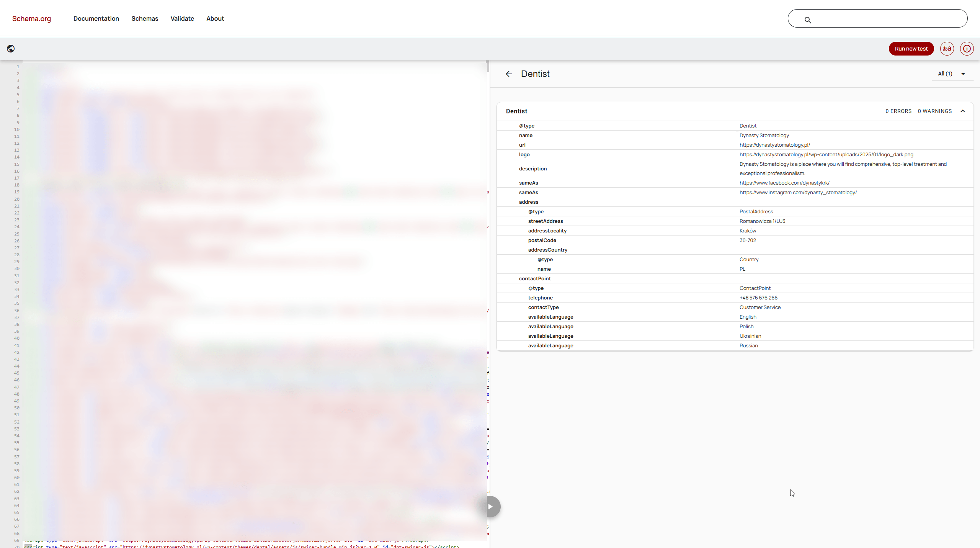Viewport: 980px width, 548px height.
Task: Open the Documentation menu
Action: pyautogui.click(x=96, y=18)
